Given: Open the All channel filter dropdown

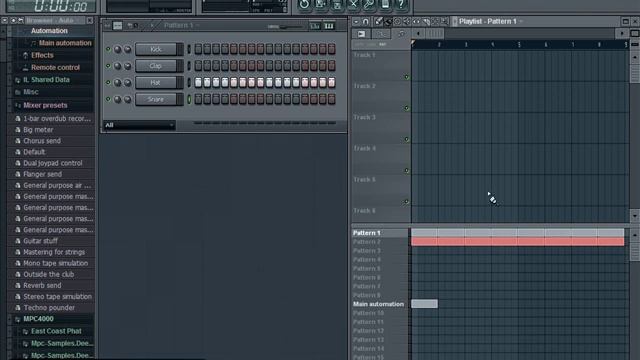Looking at the screenshot, I should tap(139, 125).
